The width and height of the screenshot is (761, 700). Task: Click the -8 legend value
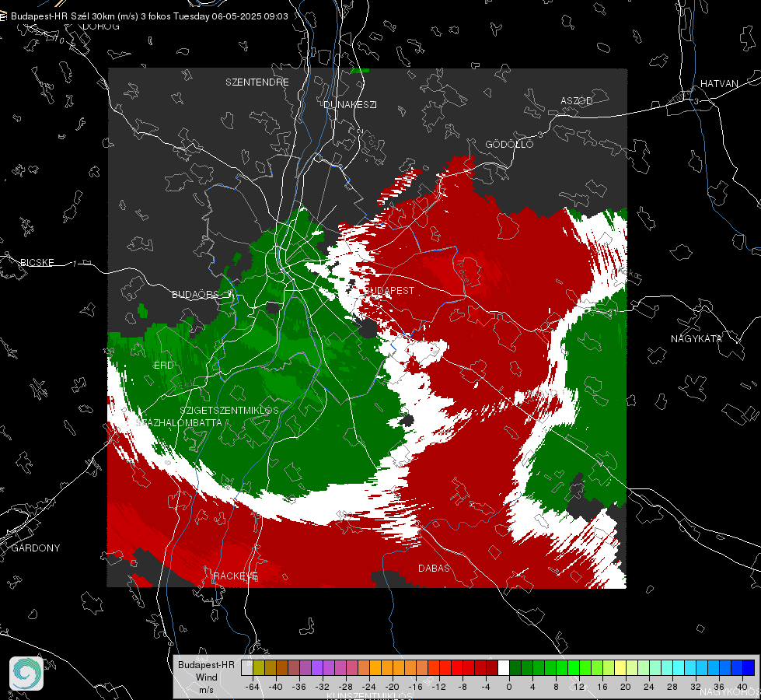[463, 687]
